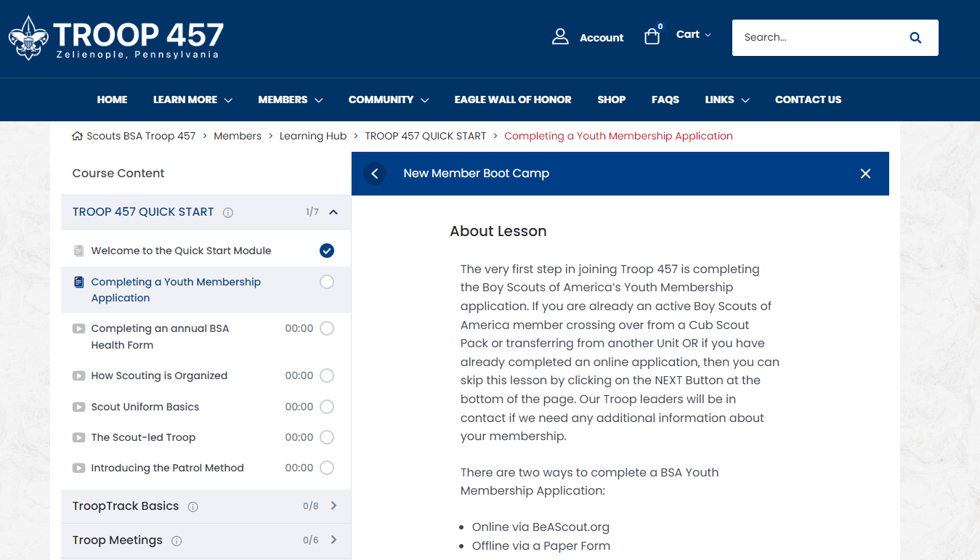Image resolution: width=980 pixels, height=560 pixels.
Task: Open the FAQS menu item
Action: (x=665, y=100)
